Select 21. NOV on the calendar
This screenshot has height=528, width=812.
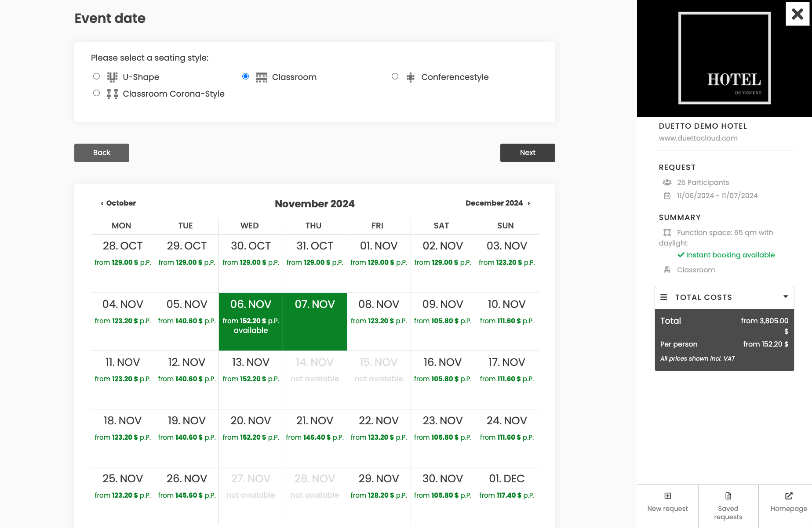coord(315,428)
